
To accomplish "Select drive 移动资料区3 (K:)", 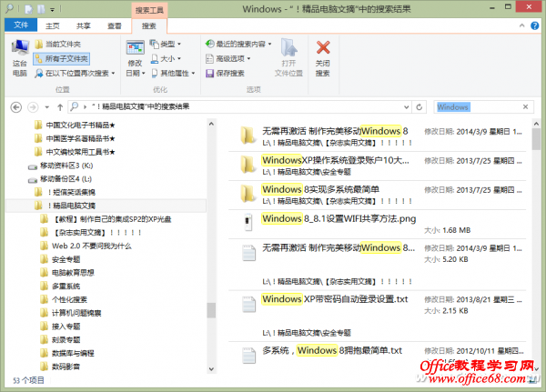I will (61, 166).
